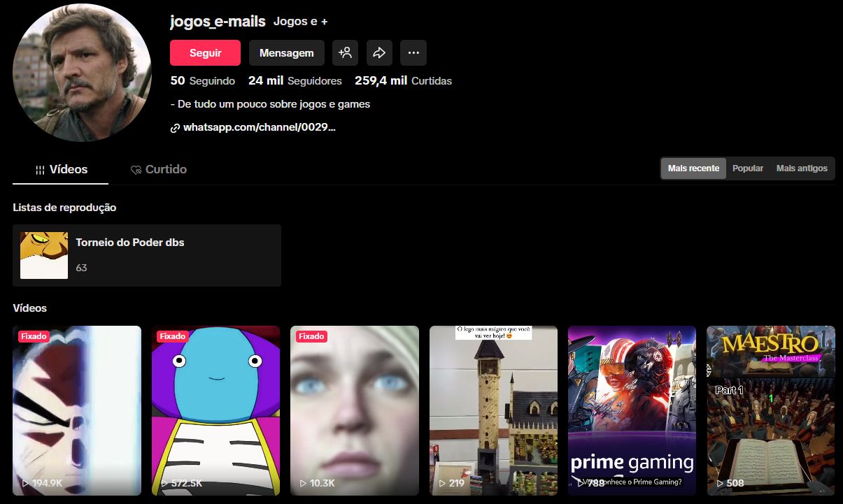Click the Listas de reprodução heading
The width and height of the screenshot is (843, 504).
[x=64, y=208]
